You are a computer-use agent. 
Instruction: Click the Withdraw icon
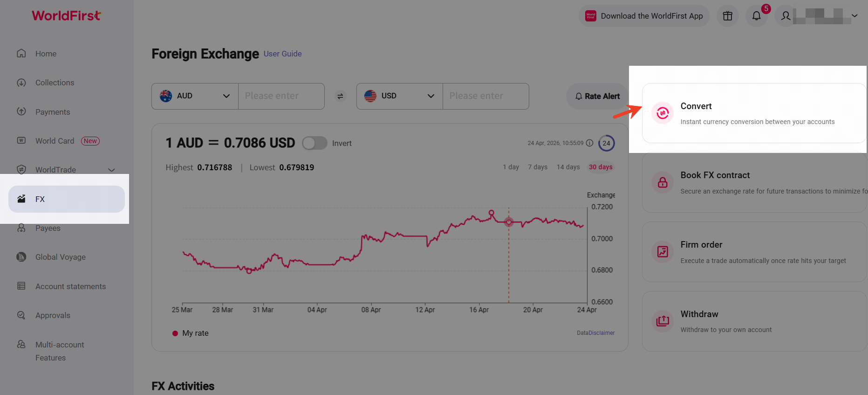tap(663, 321)
